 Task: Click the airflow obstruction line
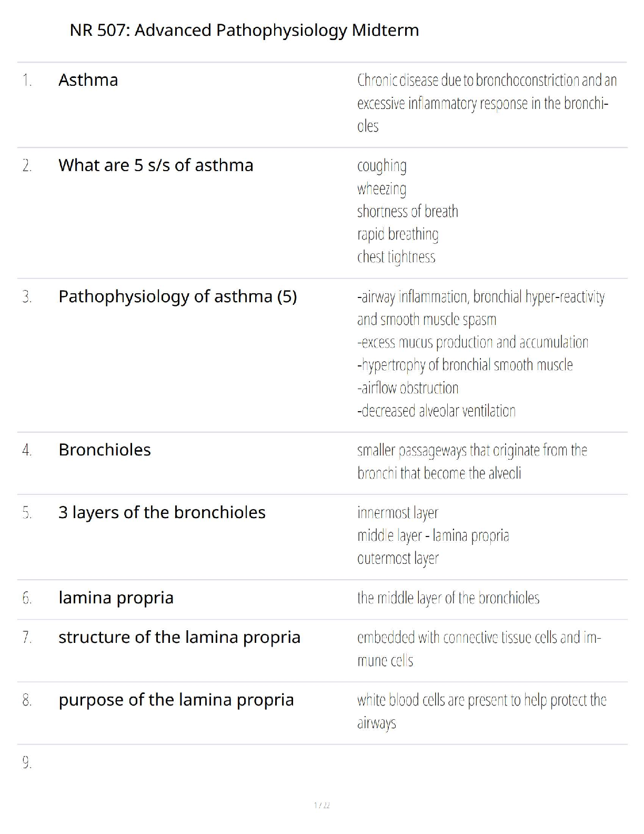[x=408, y=388]
